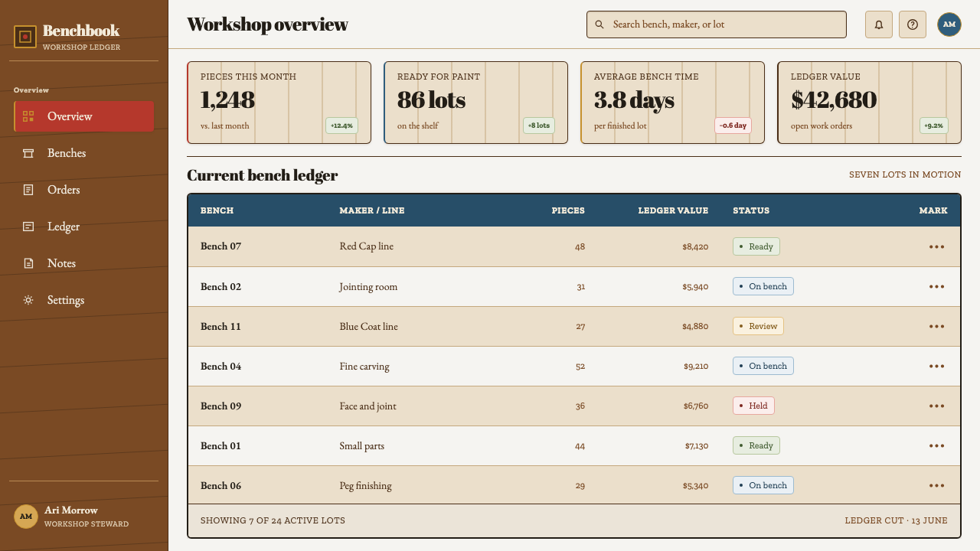Image resolution: width=980 pixels, height=551 pixels.
Task: Click the Pieces this month card
Action: (x=279, y=103)
